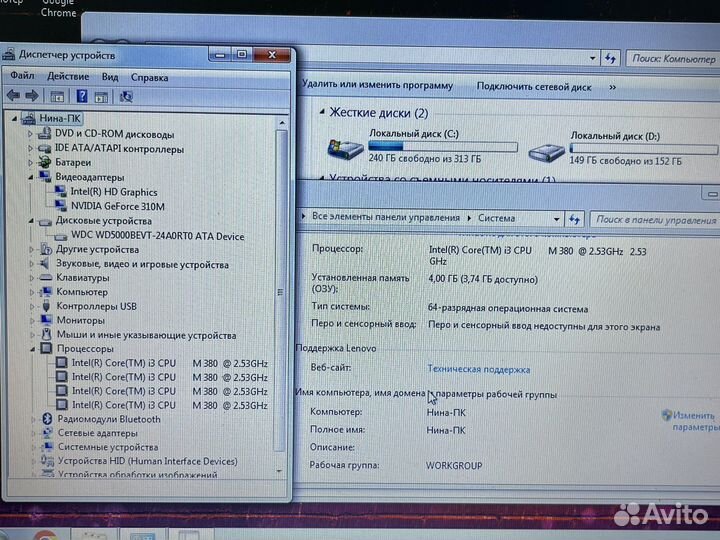720x540 pixels.
Task: Select WDC WD5000BEVT-24A0RT0 ATA Device
Action: point(158,236)
